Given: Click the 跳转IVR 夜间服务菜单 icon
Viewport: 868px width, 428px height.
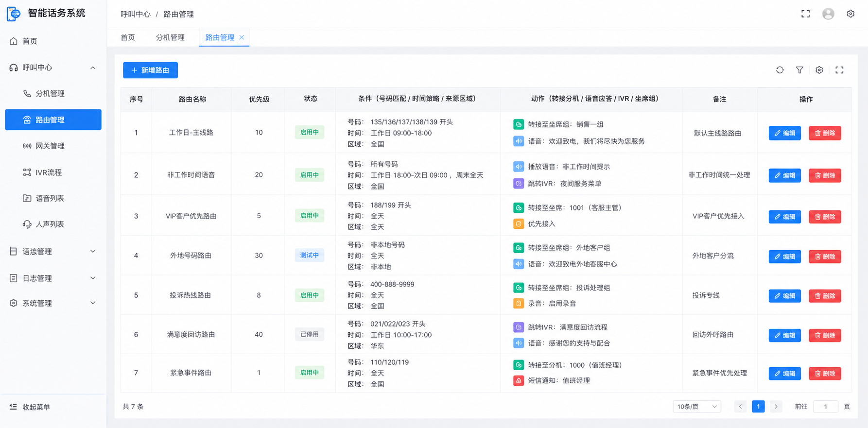Looking at the screenshot, I should [x=519, y=184].
